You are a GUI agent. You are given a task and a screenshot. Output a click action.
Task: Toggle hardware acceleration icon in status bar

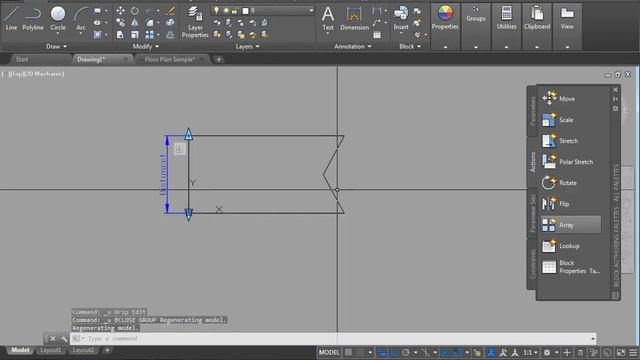[x=607, y=352]
